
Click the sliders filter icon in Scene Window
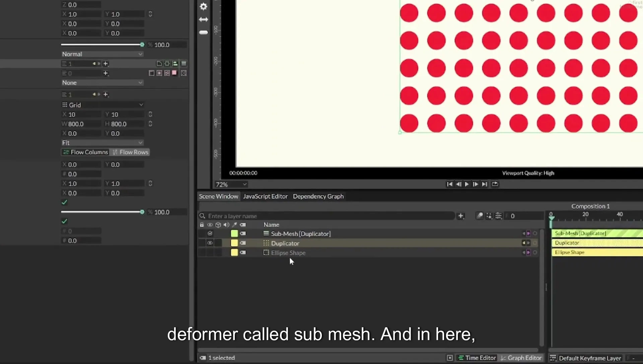(x=498, y=216)
